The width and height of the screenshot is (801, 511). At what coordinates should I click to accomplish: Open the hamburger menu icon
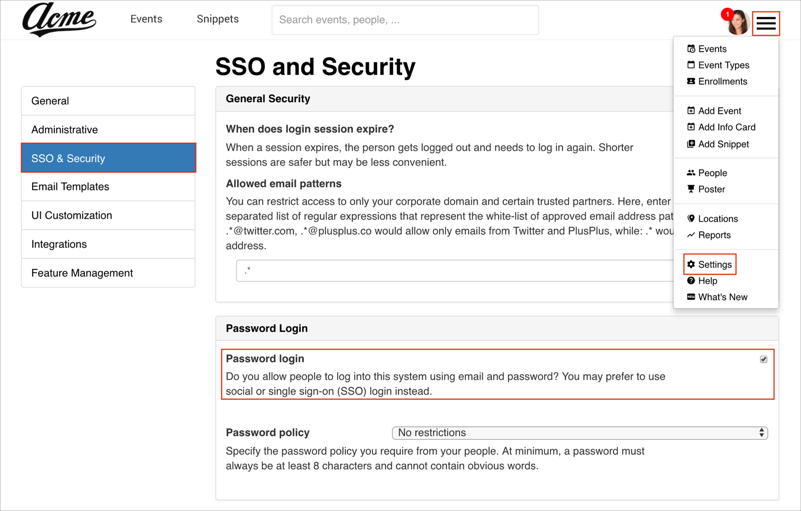tap(766, 23)
